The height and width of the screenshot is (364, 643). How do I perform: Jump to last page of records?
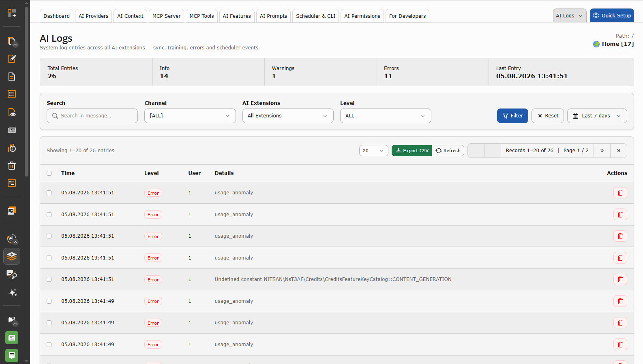point(618,151)
